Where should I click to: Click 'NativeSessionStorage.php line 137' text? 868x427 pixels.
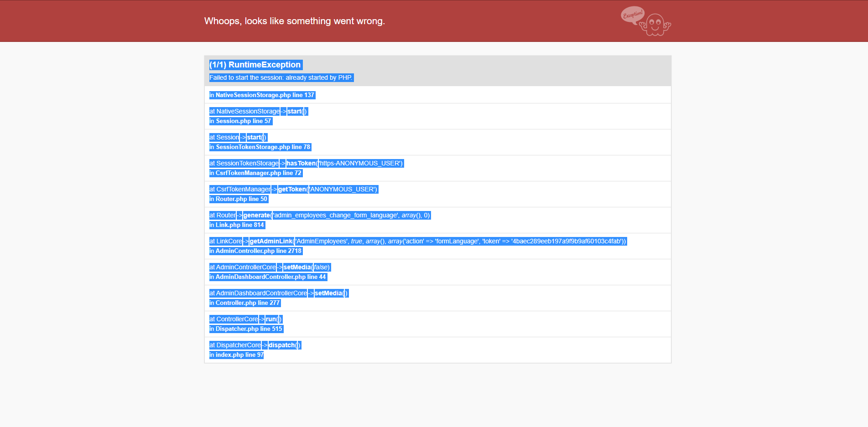tap(265, 95)
